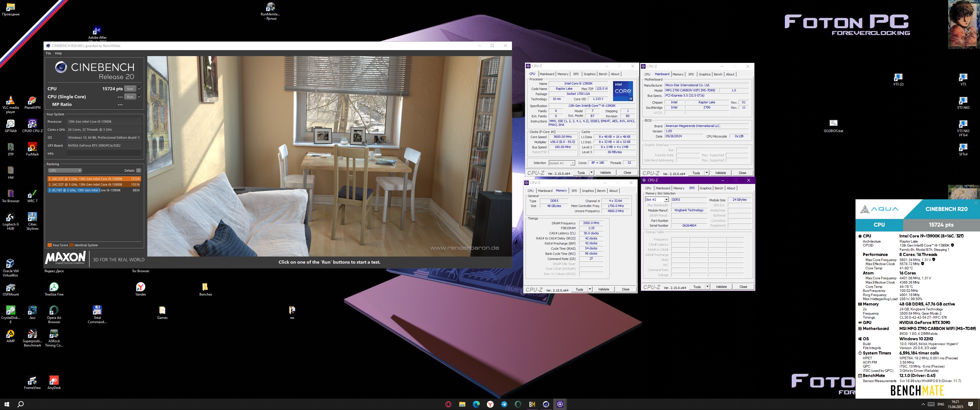Screen dimensions: 980x410
Task: Open Logitech G HUB shortcut
Action: [x=11, y=221]
